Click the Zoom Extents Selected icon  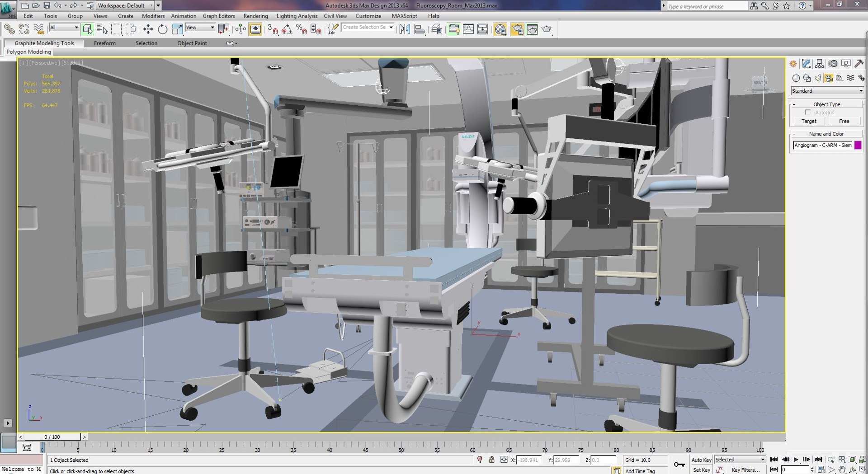(852, 460)
